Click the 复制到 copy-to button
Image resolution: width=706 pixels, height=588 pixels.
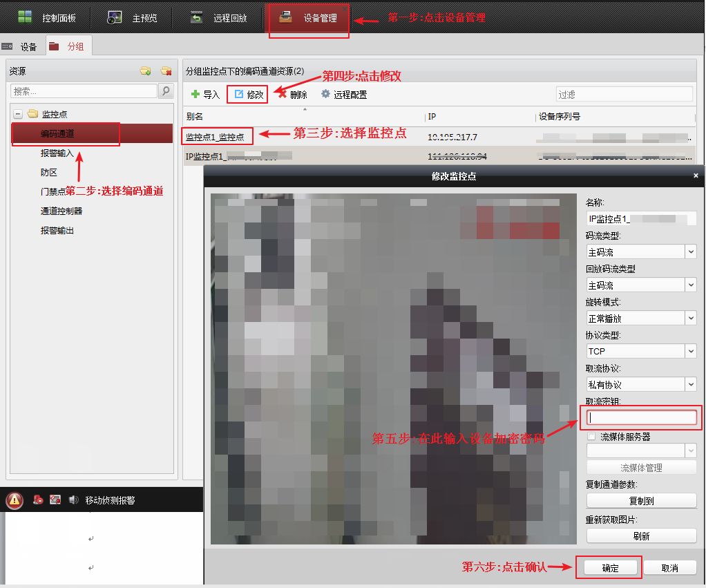click(640, 500)
